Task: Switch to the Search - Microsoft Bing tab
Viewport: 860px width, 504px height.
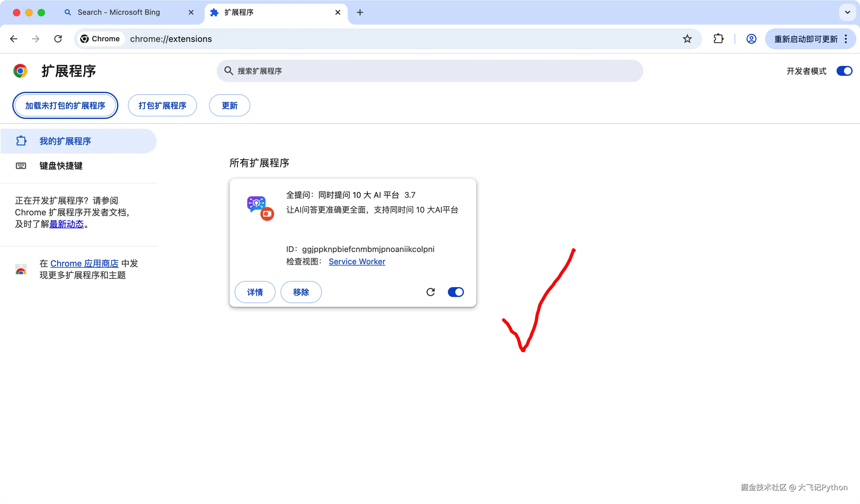Action: coord(119,13)
